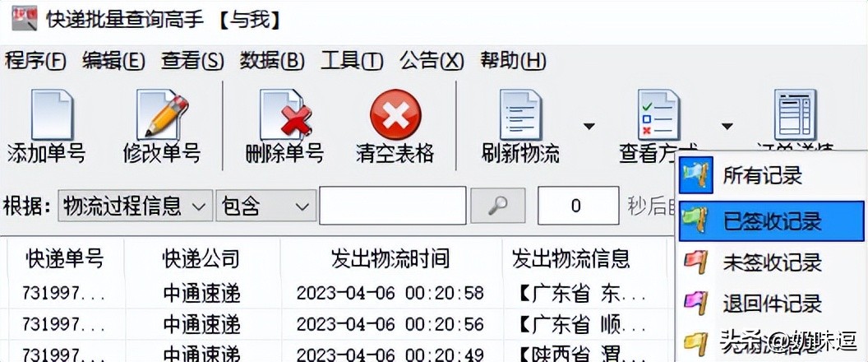This screenshot has width=868, height=362.
Task: Choose 未签收记录 from the view list
Action: [772, 262]
